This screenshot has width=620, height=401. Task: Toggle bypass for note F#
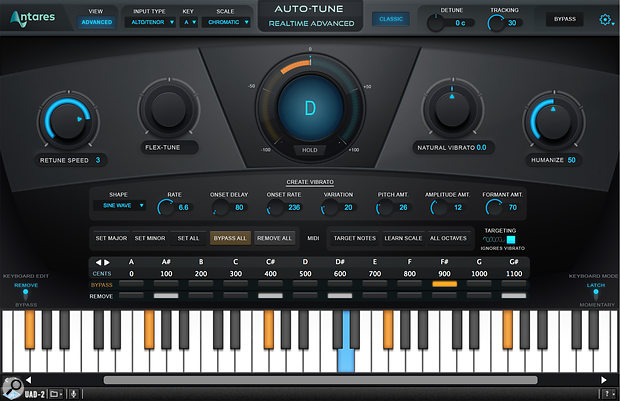(x=444, y=284)
